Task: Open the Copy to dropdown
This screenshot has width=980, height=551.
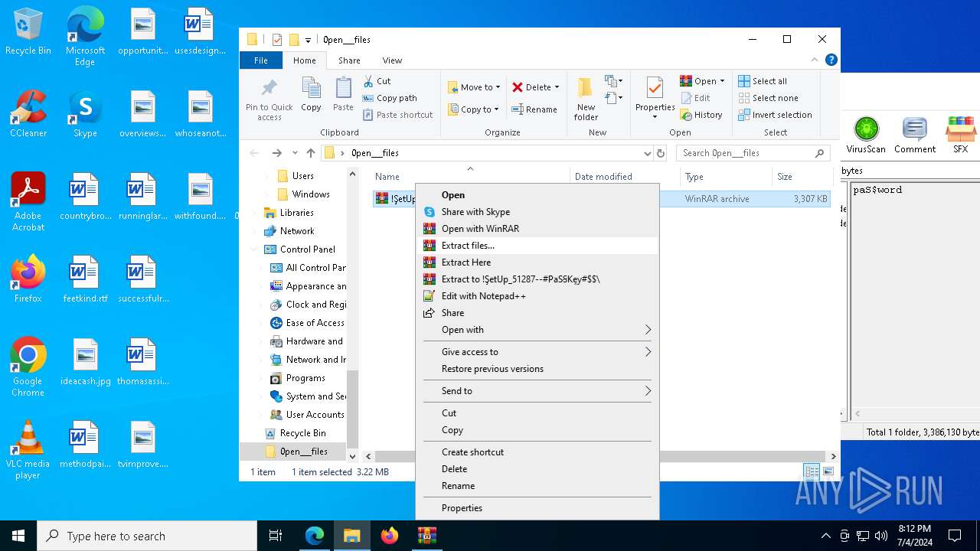Action: (x=474, y=109)
